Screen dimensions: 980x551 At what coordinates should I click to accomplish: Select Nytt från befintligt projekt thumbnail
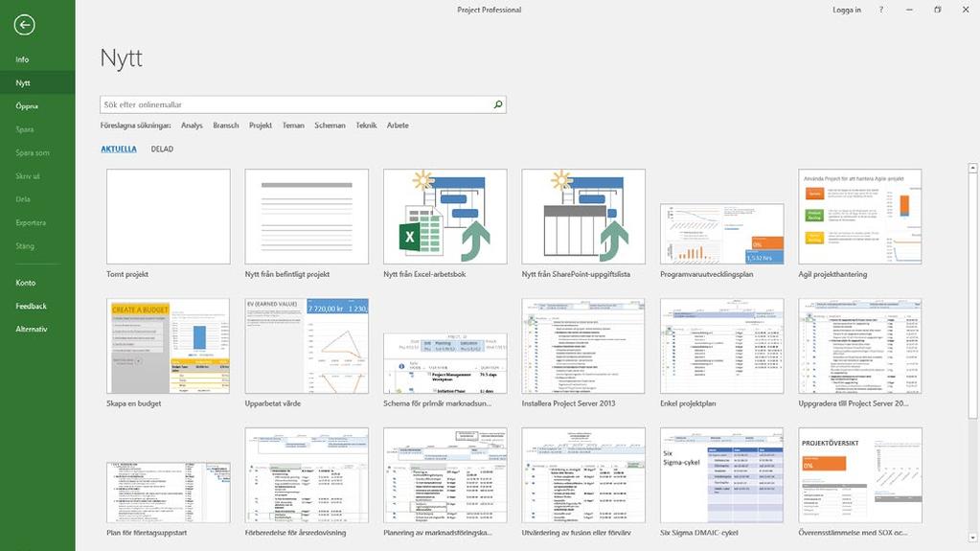[307, 217]
